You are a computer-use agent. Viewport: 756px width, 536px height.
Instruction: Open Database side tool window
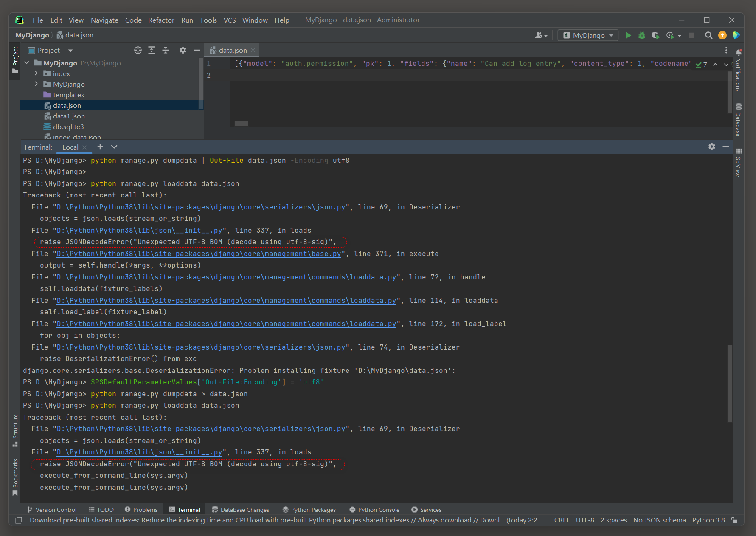coord(739,120)
